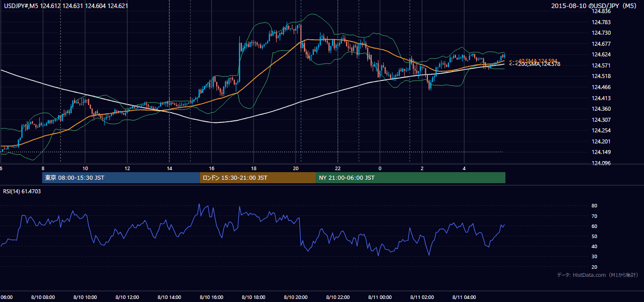Click price axis label 124.360
Screen dimensions: 644x302
click(602, 109)
